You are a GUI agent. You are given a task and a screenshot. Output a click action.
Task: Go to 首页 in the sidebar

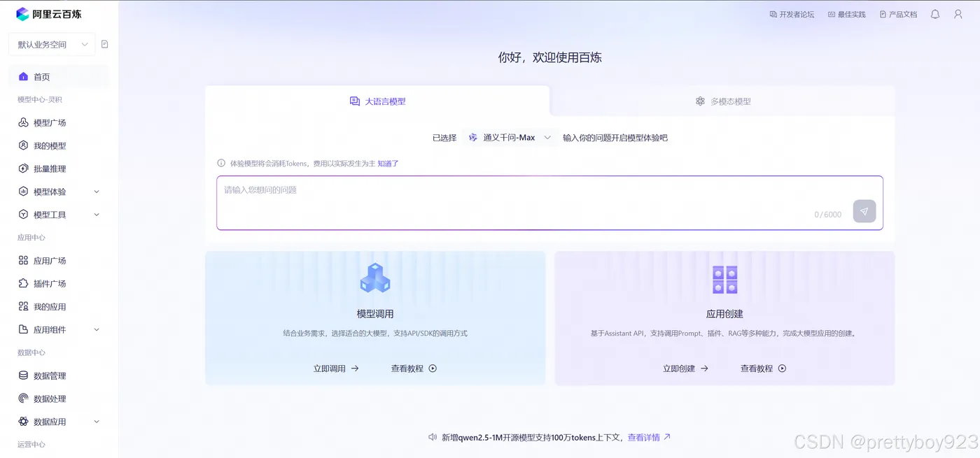[x=59, y=77]
